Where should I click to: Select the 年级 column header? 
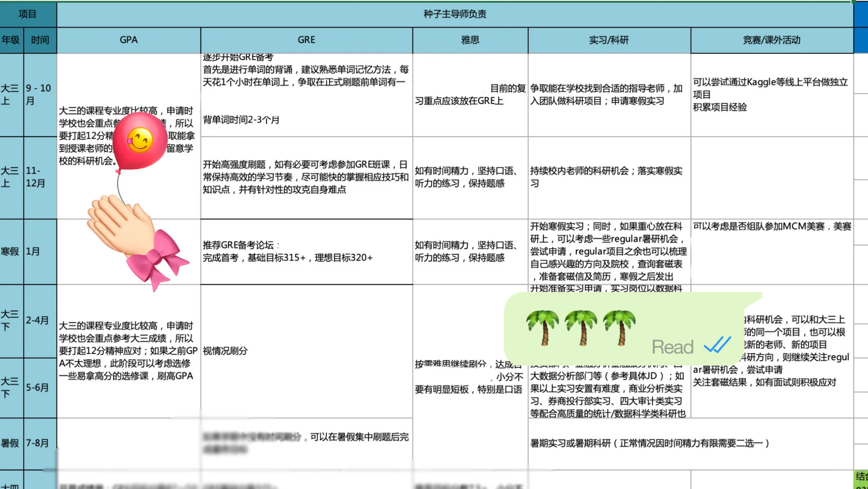(x=11, y=40)
